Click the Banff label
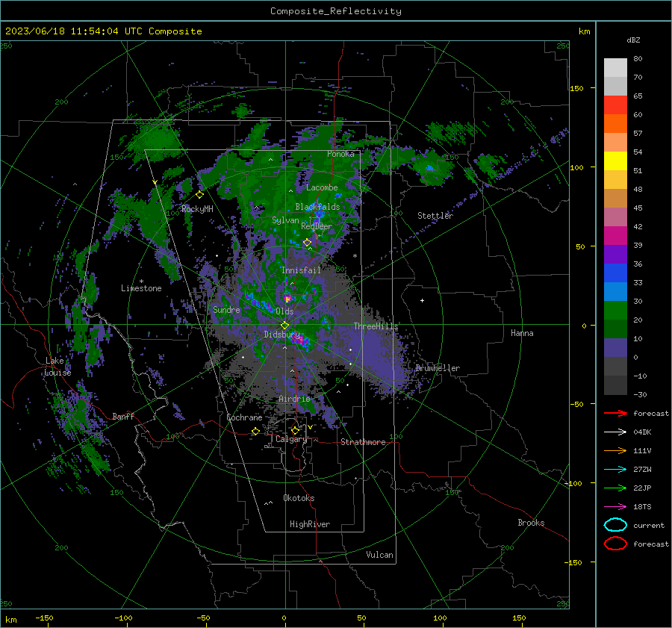This screenshot has height=628, width=672. (x=123, y=417)
